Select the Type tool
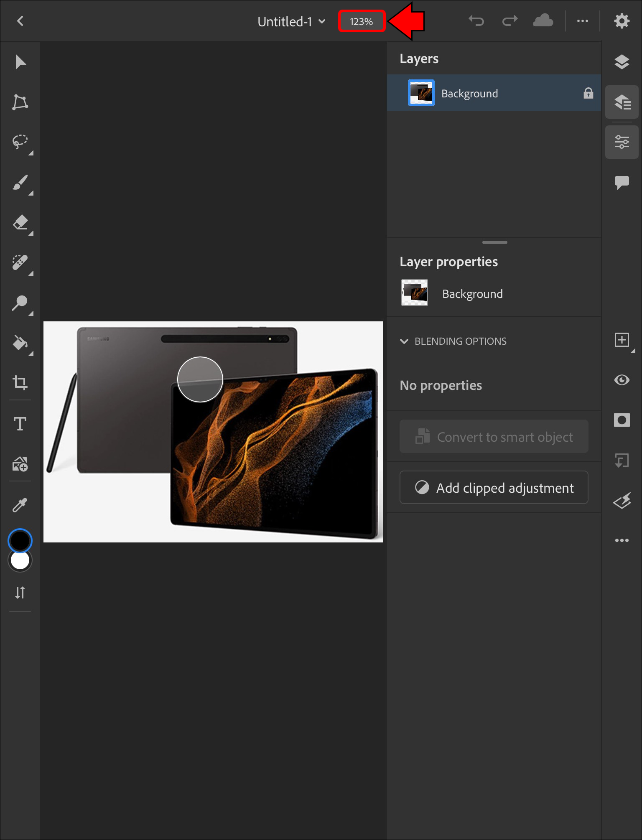 click(20, 424)
